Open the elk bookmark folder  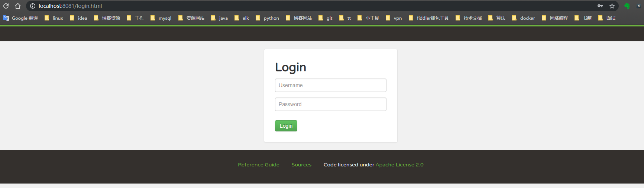pyautogui.click(x=242, y=18)
